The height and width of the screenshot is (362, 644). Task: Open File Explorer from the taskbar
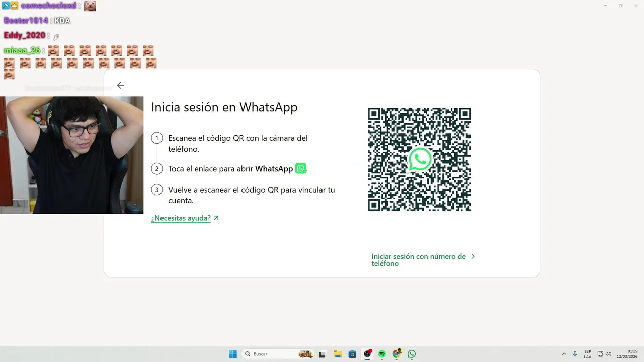338,354
